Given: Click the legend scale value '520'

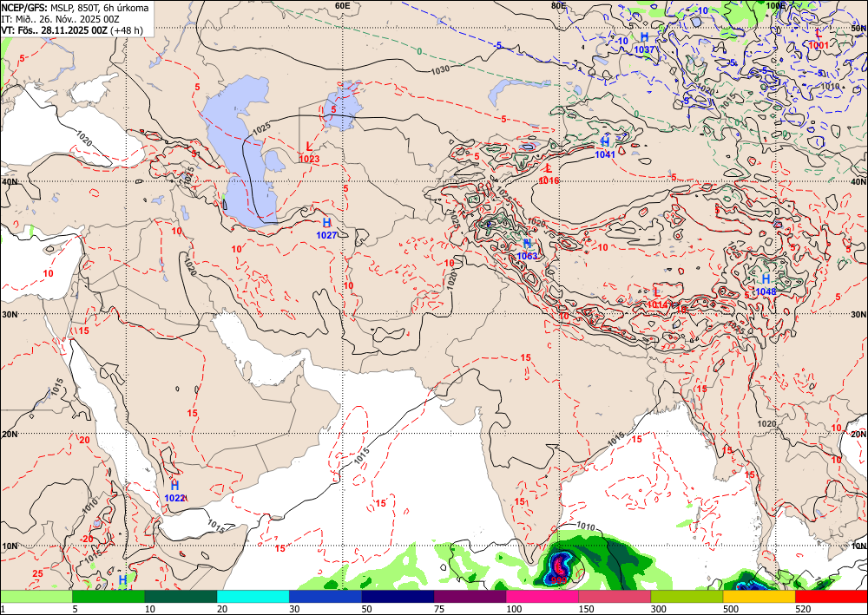Looking at the screenshot, I should click(803, 609).
